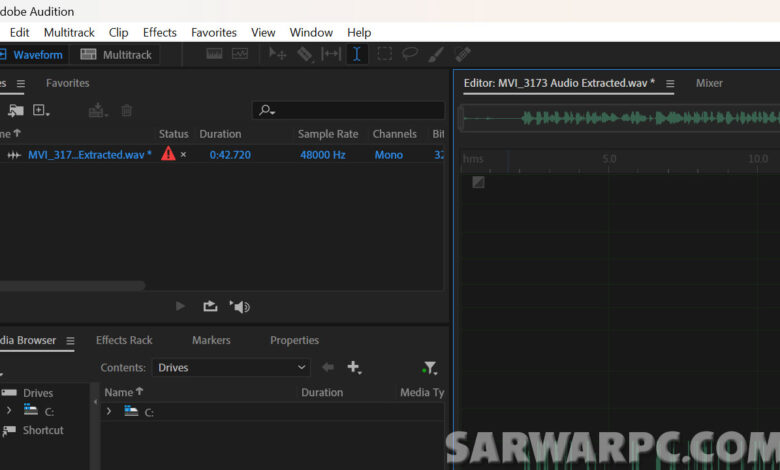The width and height of the screenshot is (780, 470).
Task: Select the Time Selection tool
Action: coord(357,54)
